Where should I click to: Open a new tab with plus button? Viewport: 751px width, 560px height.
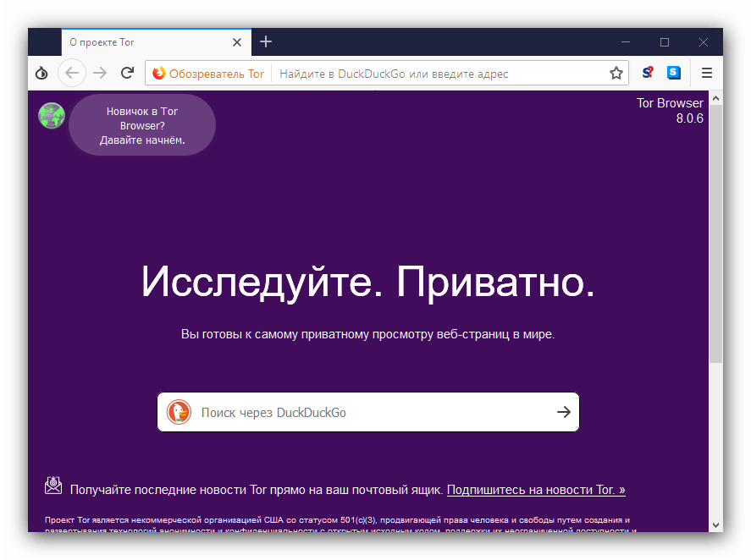tap(266, 42)
